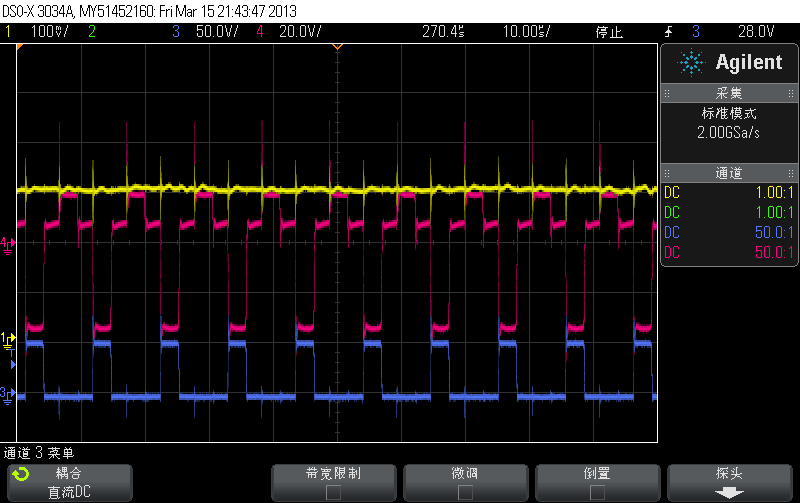The image size is (800, 503).
Task: Click the Agilent logo starburst icon
Action: click(x=691, y=62)
